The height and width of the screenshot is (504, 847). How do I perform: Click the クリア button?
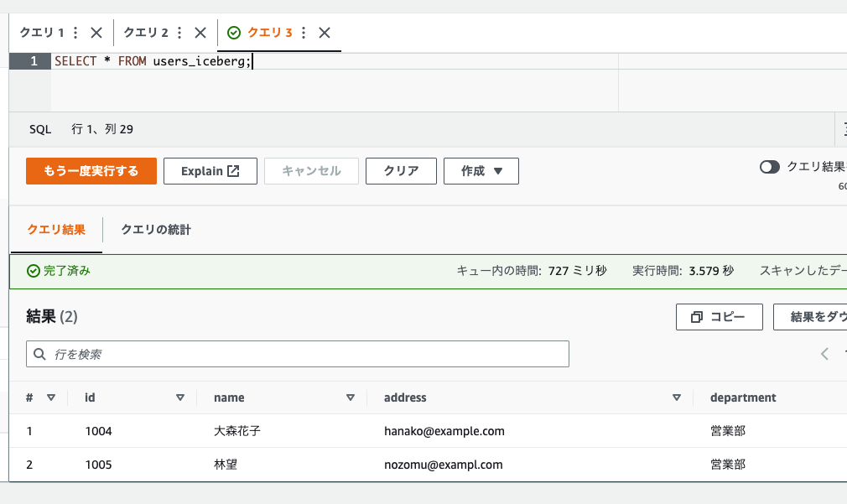point(401,171)
